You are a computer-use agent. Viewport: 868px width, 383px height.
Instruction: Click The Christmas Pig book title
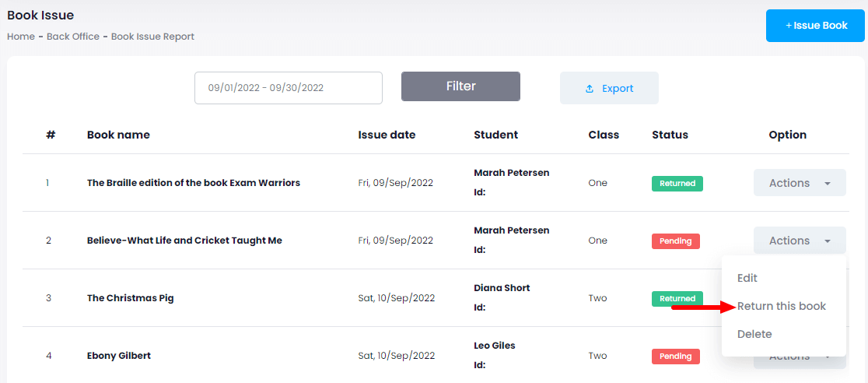coord(130,298)
